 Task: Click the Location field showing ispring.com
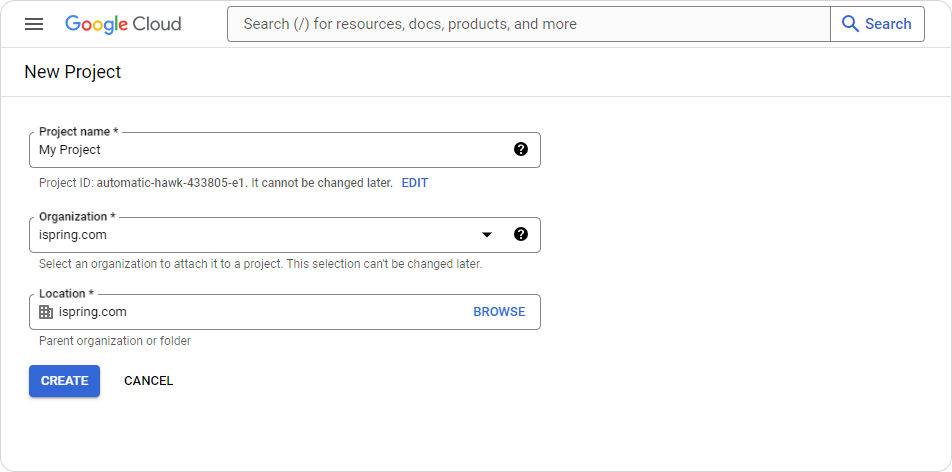pos(285,312)
